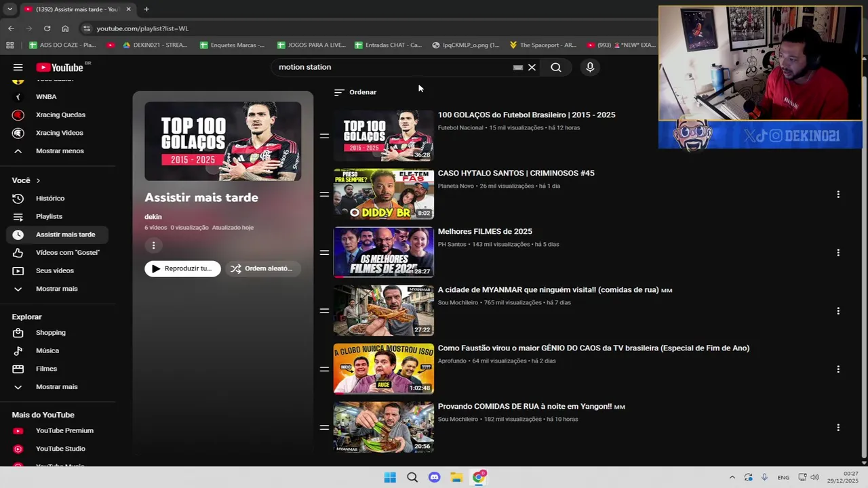Click Reproduzir tudo play button
Viewport: 868px width, 488px height.
[182, 268]
